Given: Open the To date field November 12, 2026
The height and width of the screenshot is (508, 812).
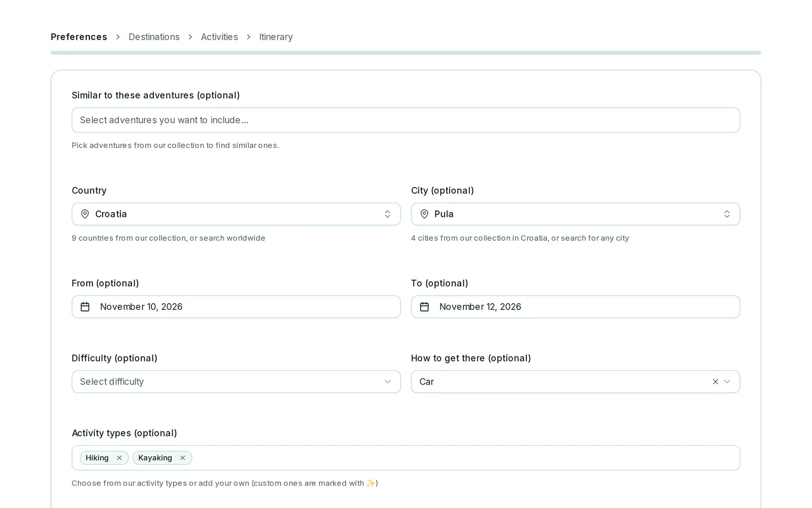Looking at the screenshot, I should tap(576, 307).
